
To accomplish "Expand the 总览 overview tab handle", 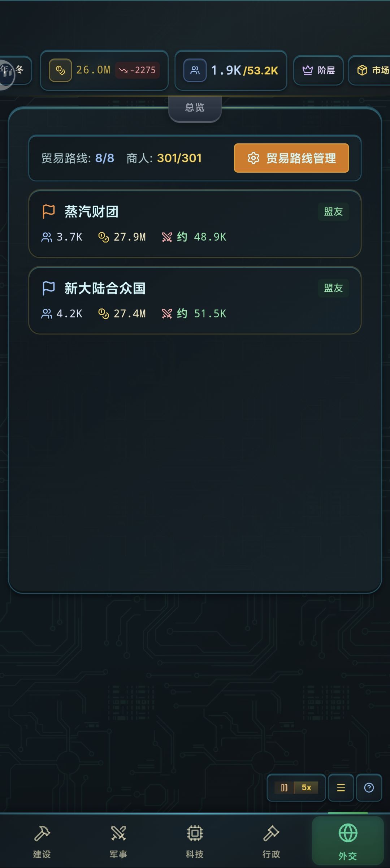I will 195,108.
